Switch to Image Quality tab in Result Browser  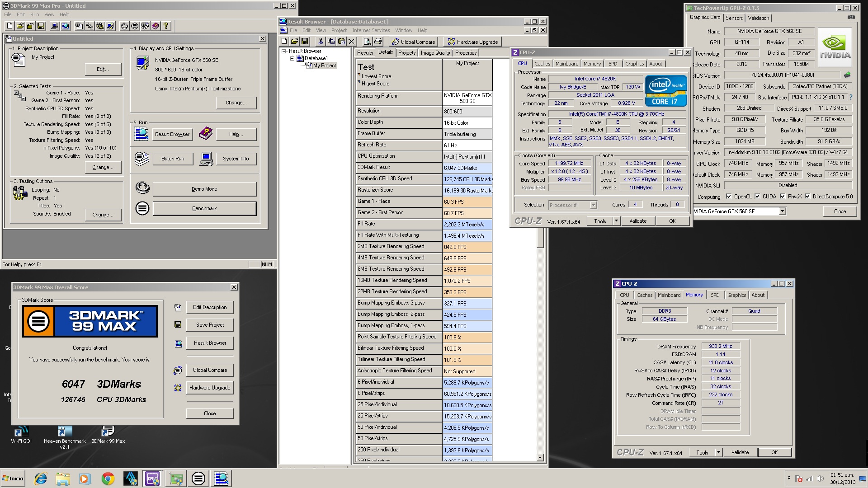(x=435, y=53)
